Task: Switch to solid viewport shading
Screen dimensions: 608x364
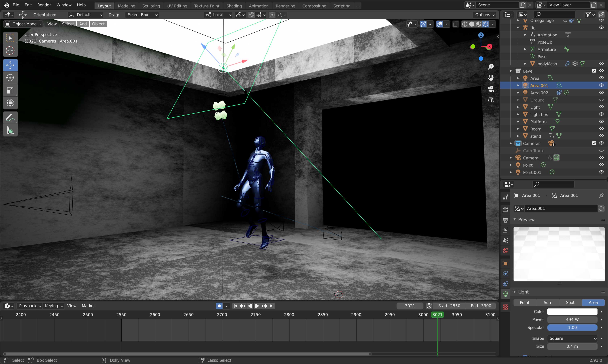Action: 472,24
